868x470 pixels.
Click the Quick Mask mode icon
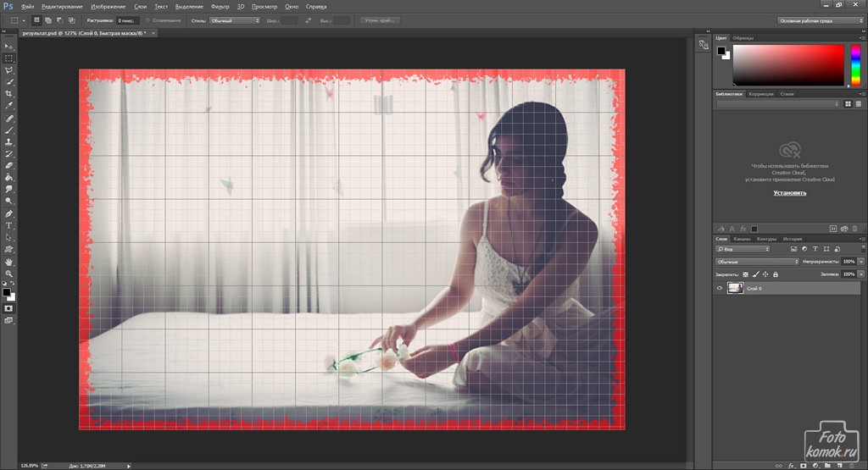9,308
